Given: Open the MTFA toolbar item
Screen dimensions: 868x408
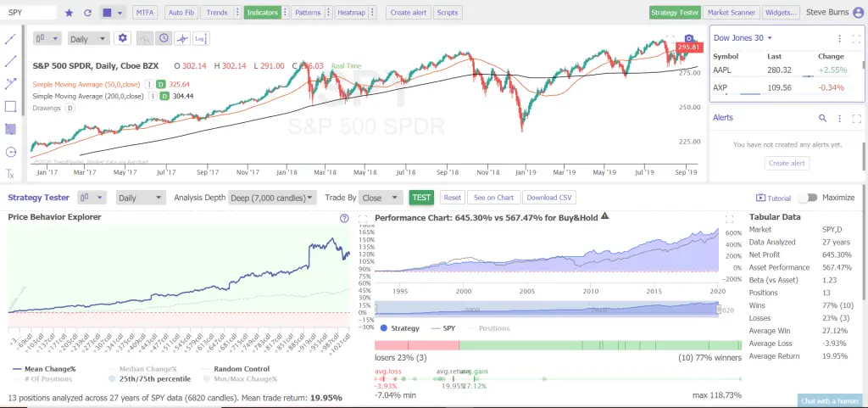Looking at the screenshot, I should [146, 12].
